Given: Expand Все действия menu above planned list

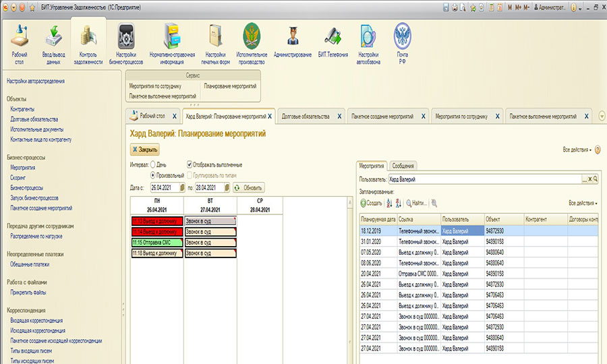Looking at the screenshot, I should pyautogui.click(x=583, y=203).
